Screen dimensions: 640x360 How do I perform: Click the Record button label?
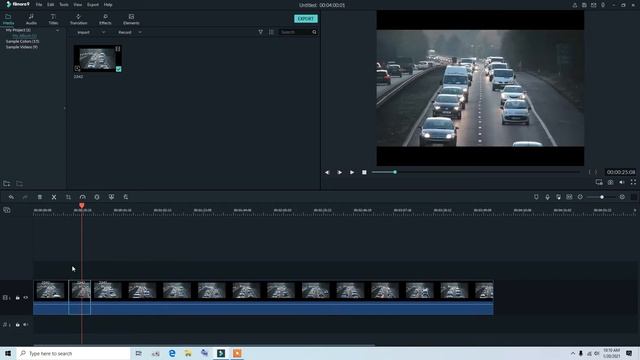[x=125, y=32]
